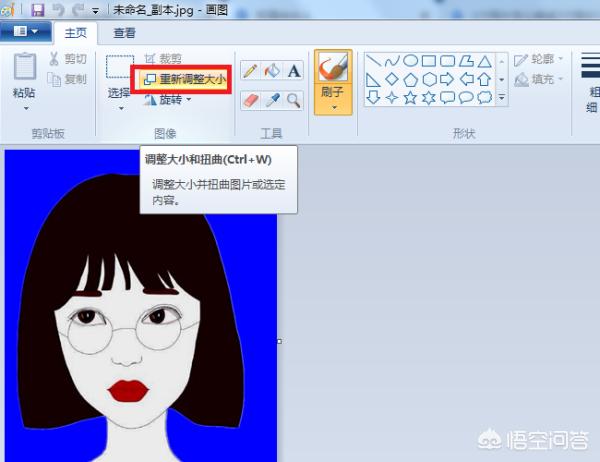This screenshot has width=600, height=462.
Task: Select the Magnifier tool
Action: tap(294, 101)
